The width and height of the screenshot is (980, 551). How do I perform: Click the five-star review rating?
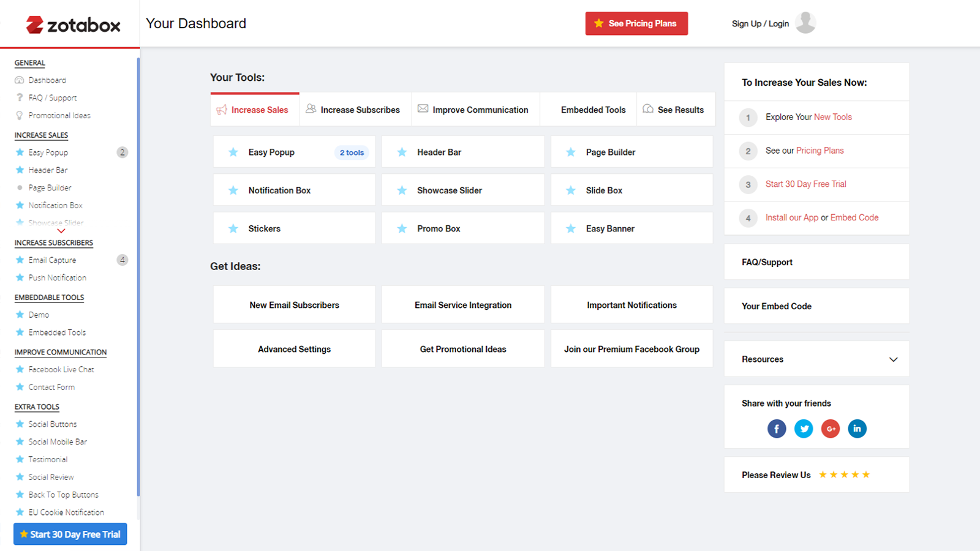pyautogui.click(x=844, y=475)
